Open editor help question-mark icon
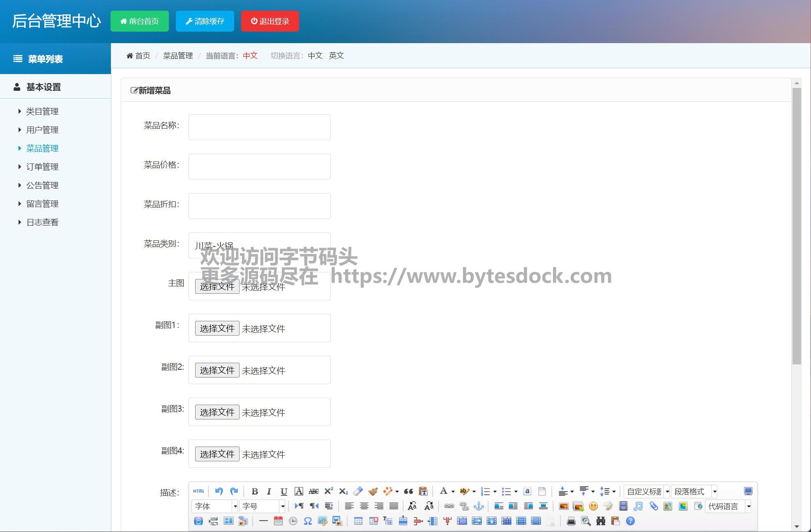Image resolution: width=811 pixels, height=532 pixels. coord(630,521)
